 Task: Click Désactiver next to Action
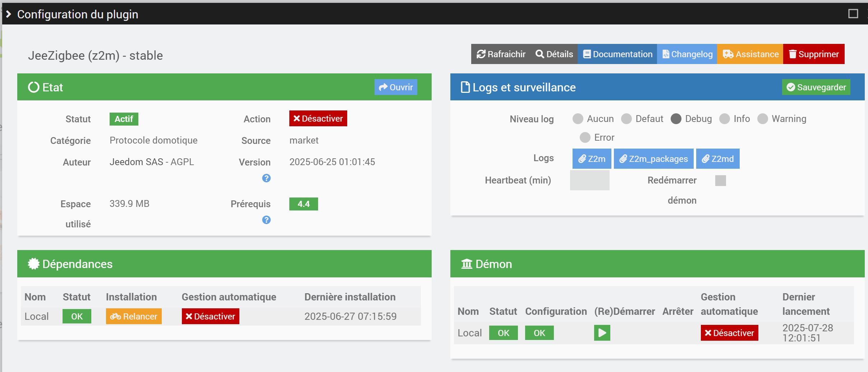tap(318, 118)
